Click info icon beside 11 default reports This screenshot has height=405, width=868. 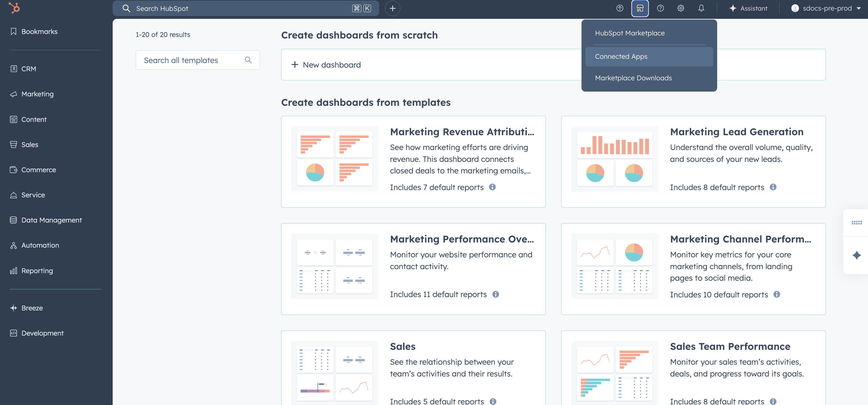[495, 294]
